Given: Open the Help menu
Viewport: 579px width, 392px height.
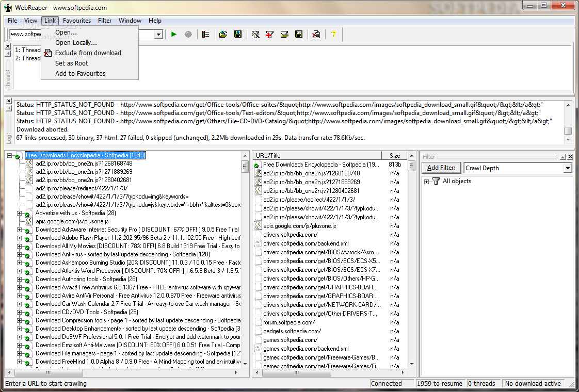Looking at the screenshot, I should [155, 21].
